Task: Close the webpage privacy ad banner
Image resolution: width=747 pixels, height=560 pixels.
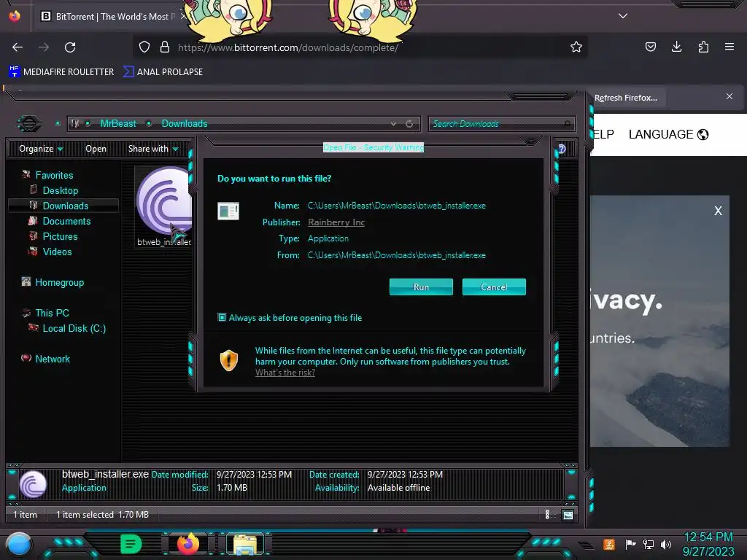Action: click(718, 211)
